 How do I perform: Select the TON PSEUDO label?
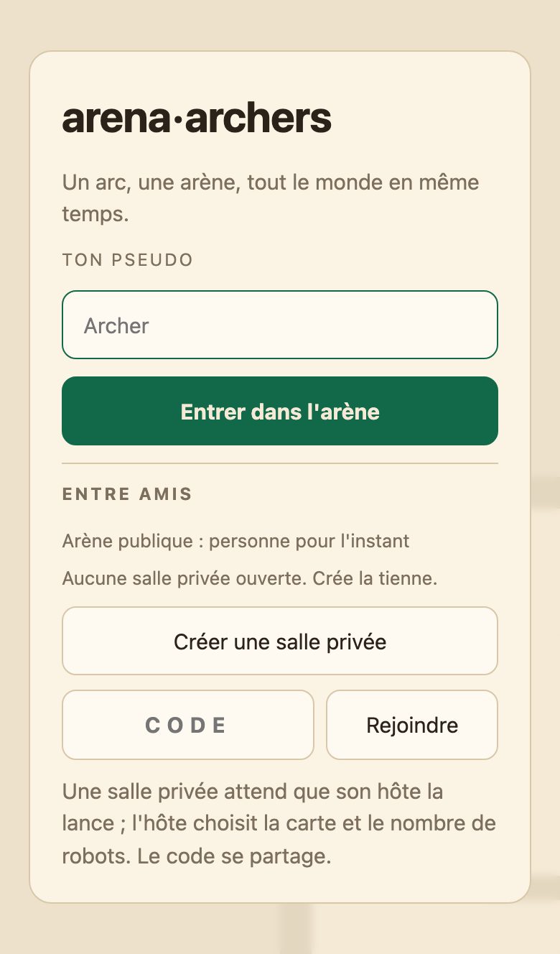tap(128, 260)
